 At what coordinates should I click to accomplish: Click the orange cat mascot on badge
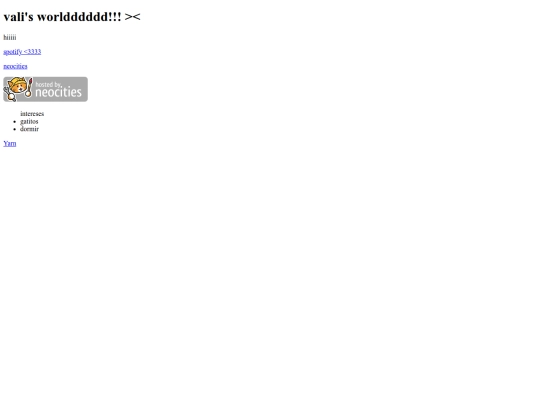click(x=17, y=86)
